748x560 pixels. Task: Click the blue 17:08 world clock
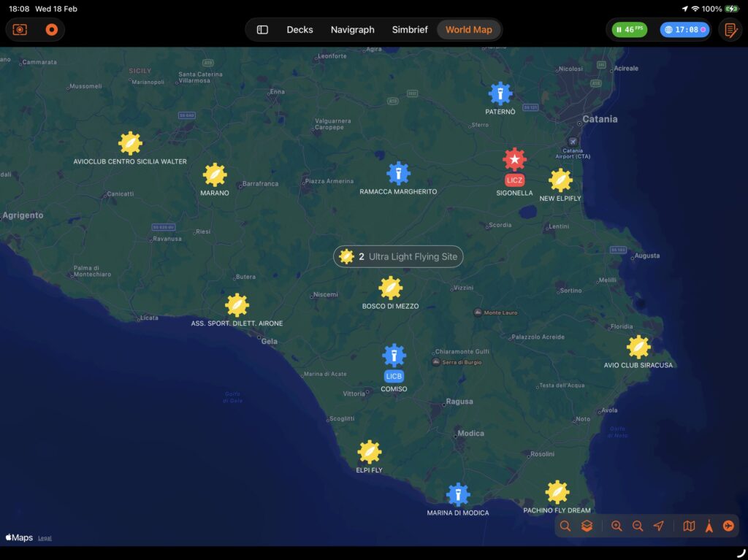(x=684, y=30)
